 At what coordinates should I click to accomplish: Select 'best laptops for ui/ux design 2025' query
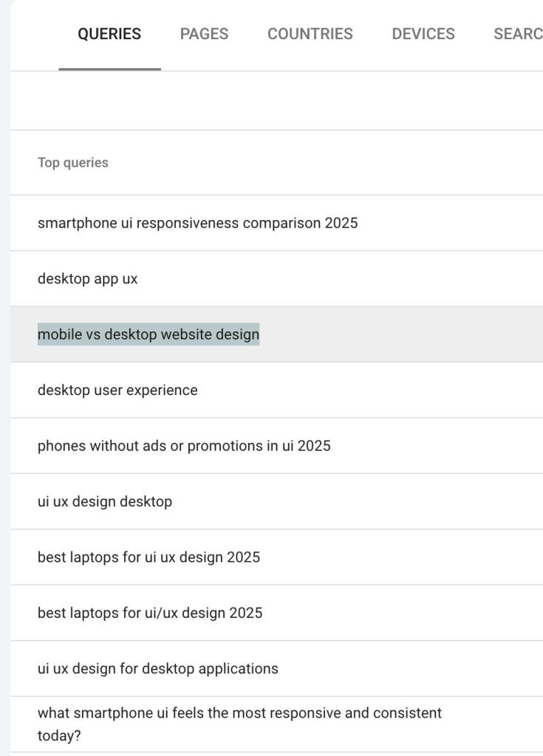[x=276, y=613]
